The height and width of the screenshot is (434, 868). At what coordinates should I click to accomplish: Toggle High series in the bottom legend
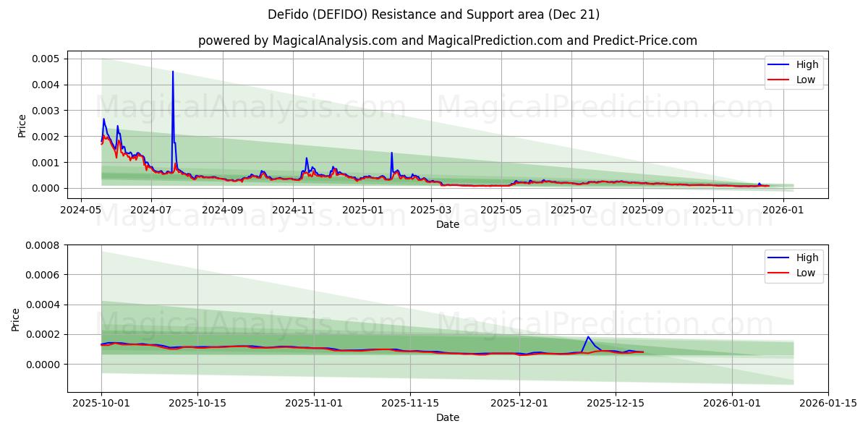[799, 258]
